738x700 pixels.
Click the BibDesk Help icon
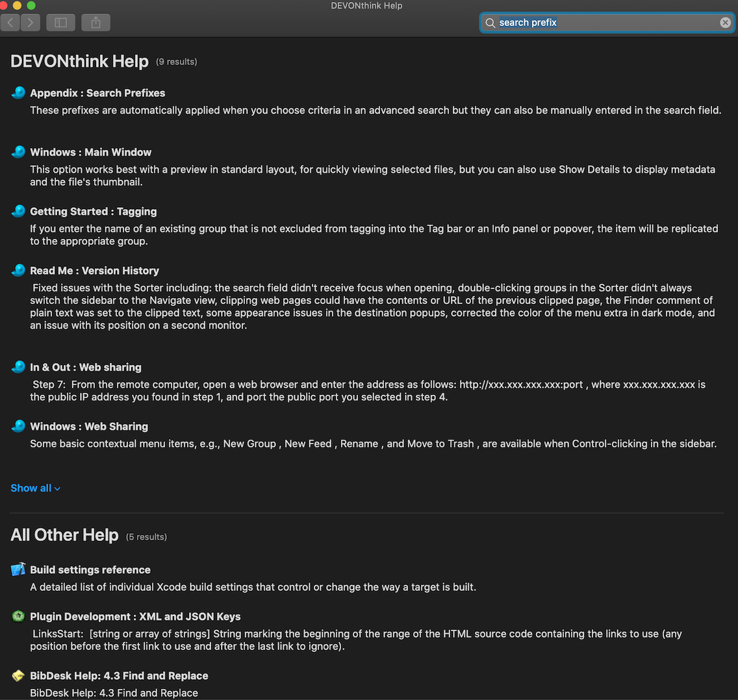[18, 676]
